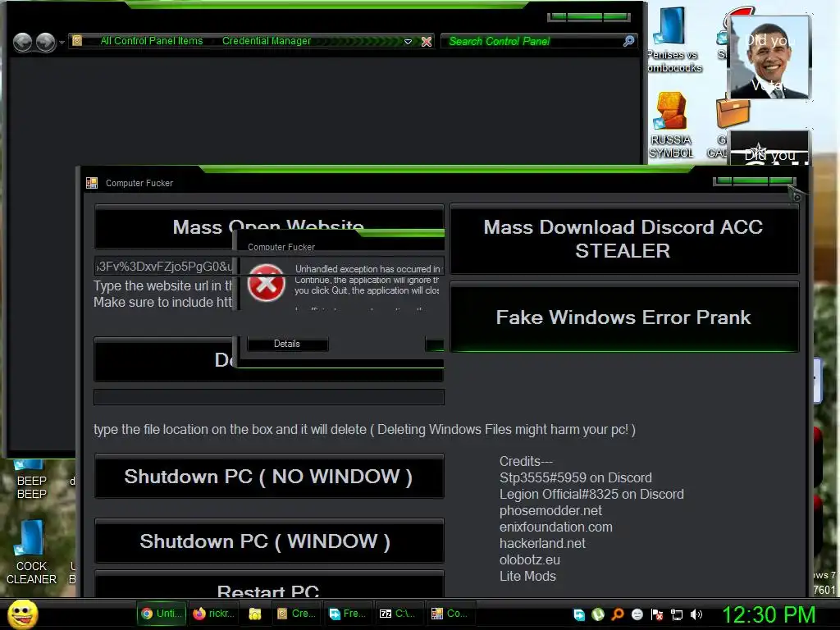
Task: Click the magnifier icon in the Control Panel search box
Action: pyautogui.click(x=629, y=41)
